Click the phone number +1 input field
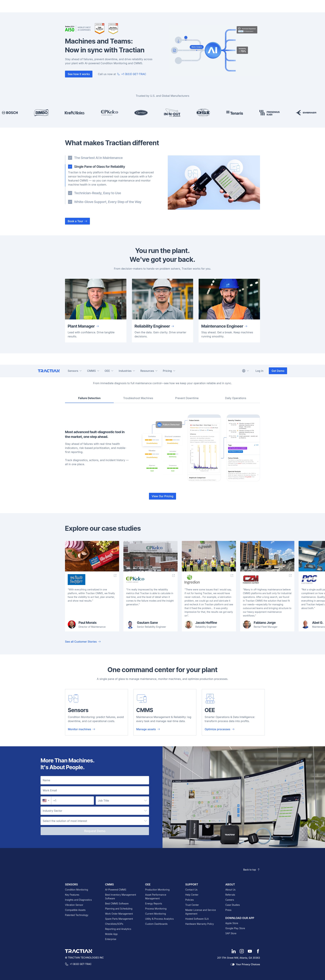Image resolution: width=325 pixels, height=980 pixels. tap(73, 800)
